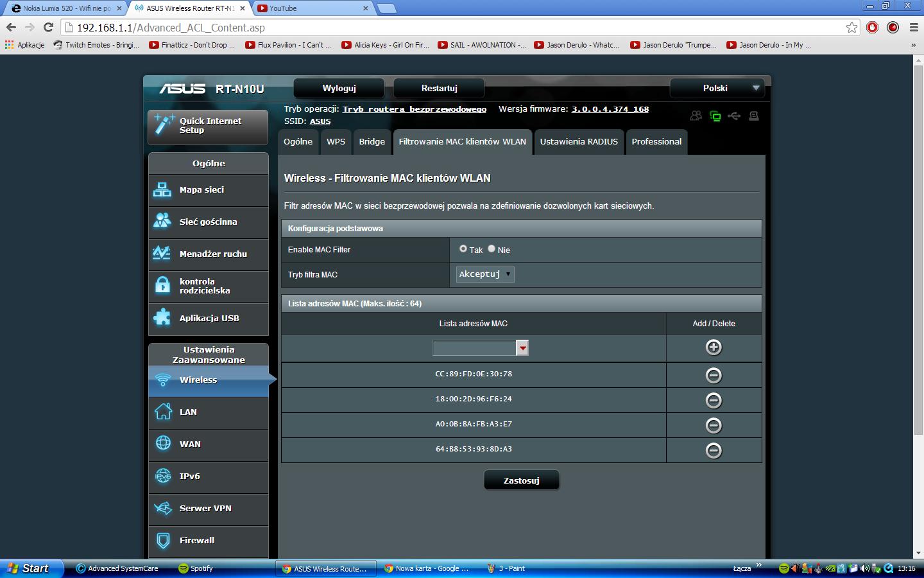This screenshot has height=578, width=924.
Task: Open Tryb routera bezprzewodowego link
Action: click(415, 109)
